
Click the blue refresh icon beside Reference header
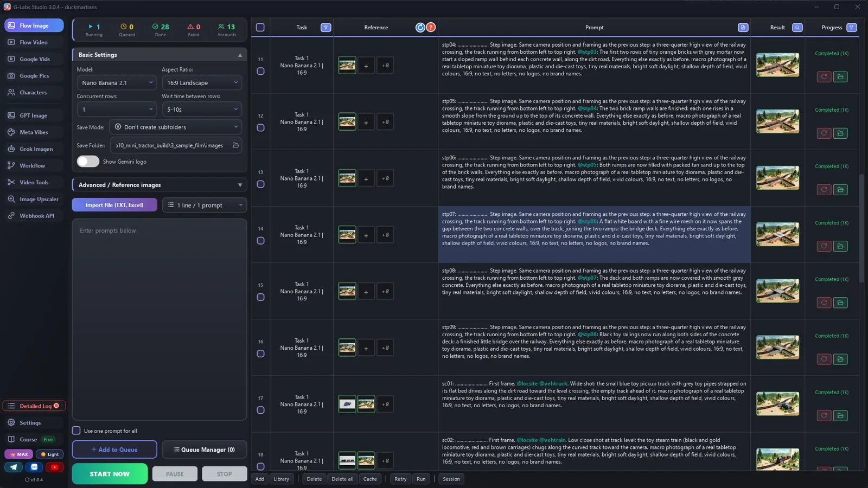(x=420, y=27)
